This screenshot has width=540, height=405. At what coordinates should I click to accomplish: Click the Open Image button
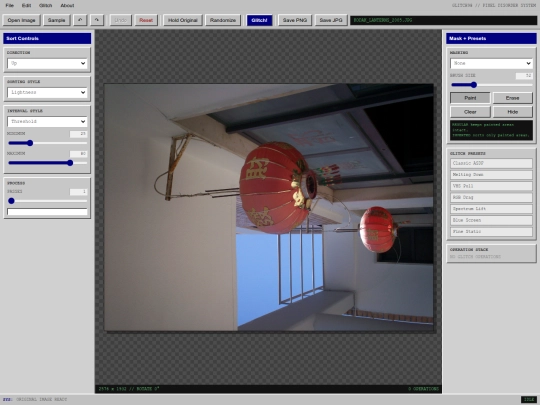coord(21,20)
